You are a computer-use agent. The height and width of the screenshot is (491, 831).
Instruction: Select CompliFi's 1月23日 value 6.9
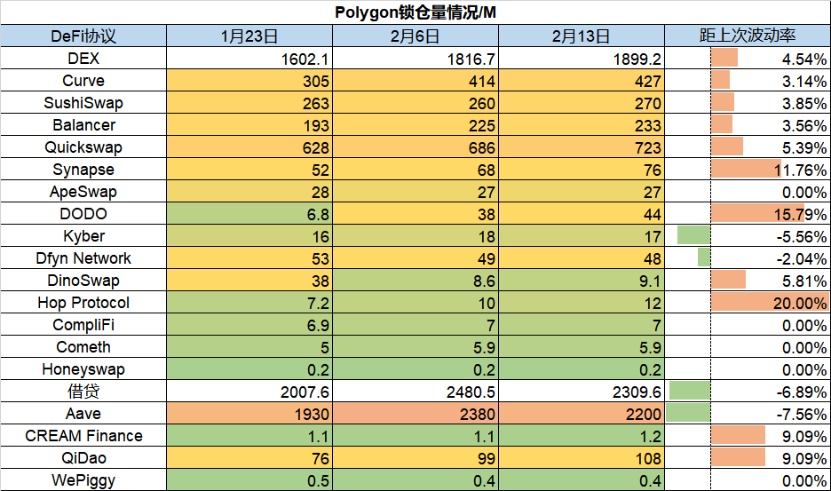pyautogui.click(x=249, y=325)
